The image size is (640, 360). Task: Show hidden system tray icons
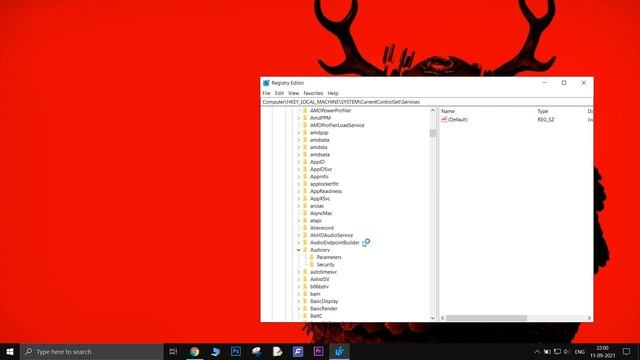[x=537, y=352]
